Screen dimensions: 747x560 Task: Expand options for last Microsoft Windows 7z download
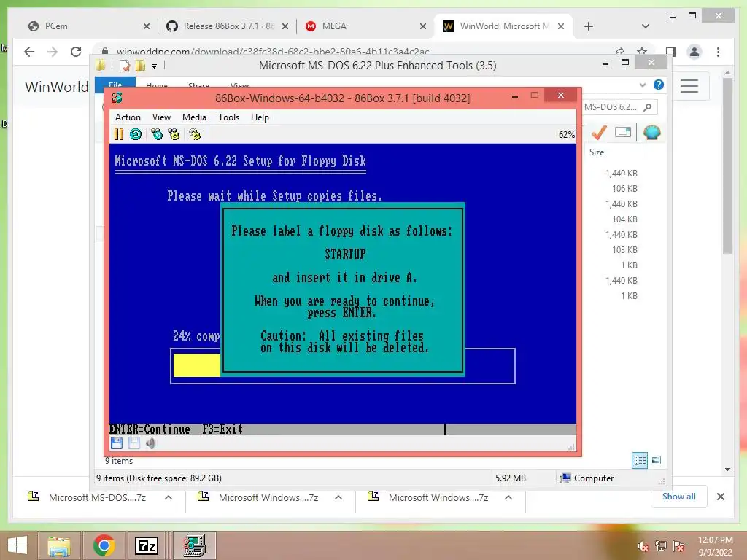(x=508, y=497)
